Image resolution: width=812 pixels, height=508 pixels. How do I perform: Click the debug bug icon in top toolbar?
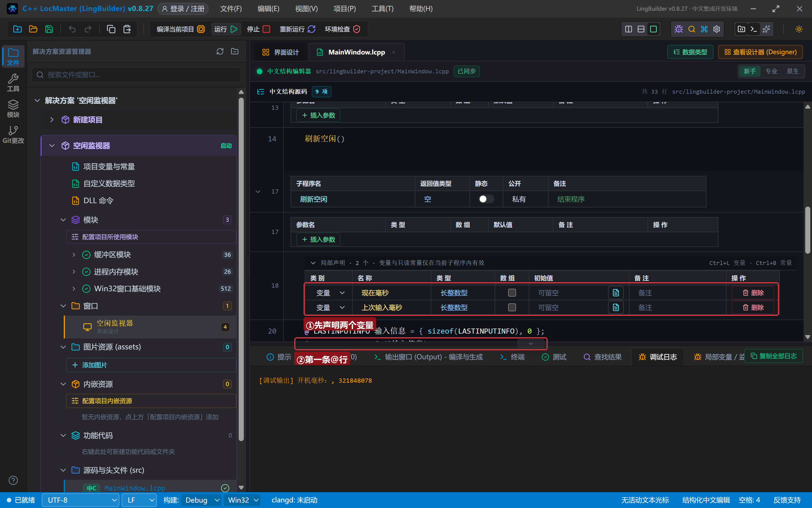point(679,29)
